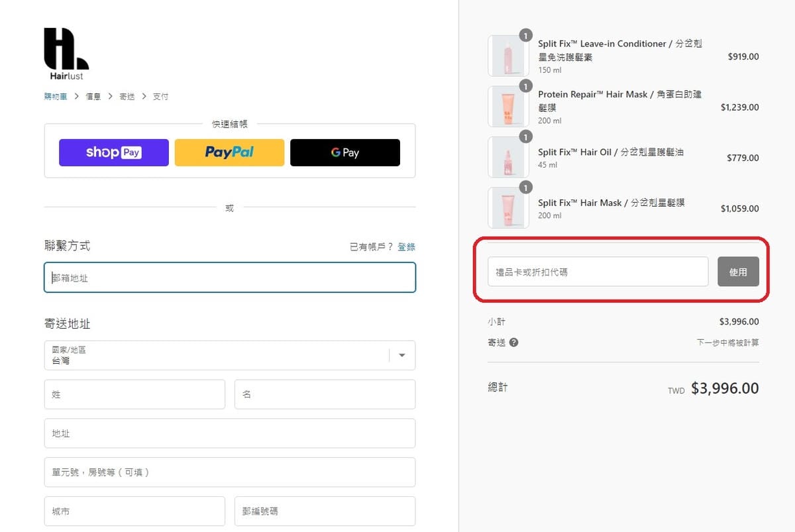Apply discount code with 使用 button
Screen dimensions: 795x532
[x=738, y=272]
